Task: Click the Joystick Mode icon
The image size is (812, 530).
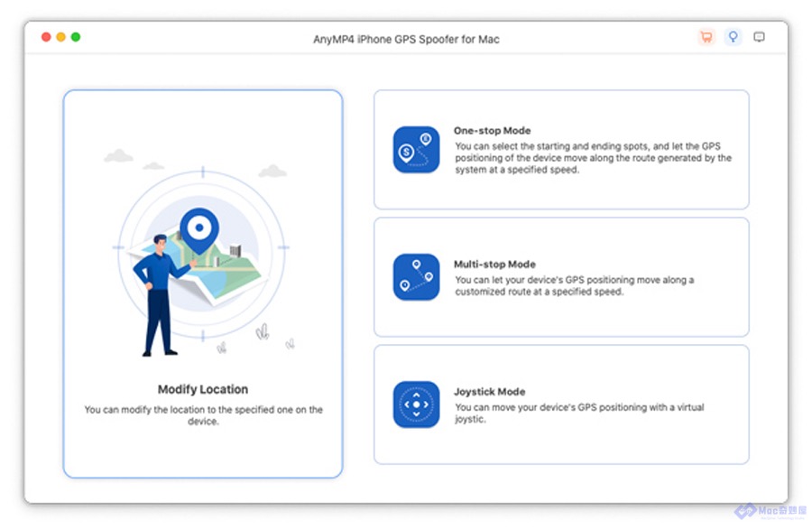Action: tap(416, 404)
